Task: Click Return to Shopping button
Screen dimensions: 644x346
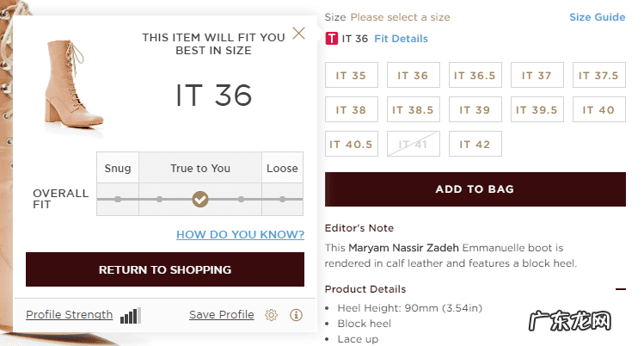Action: 165,269
